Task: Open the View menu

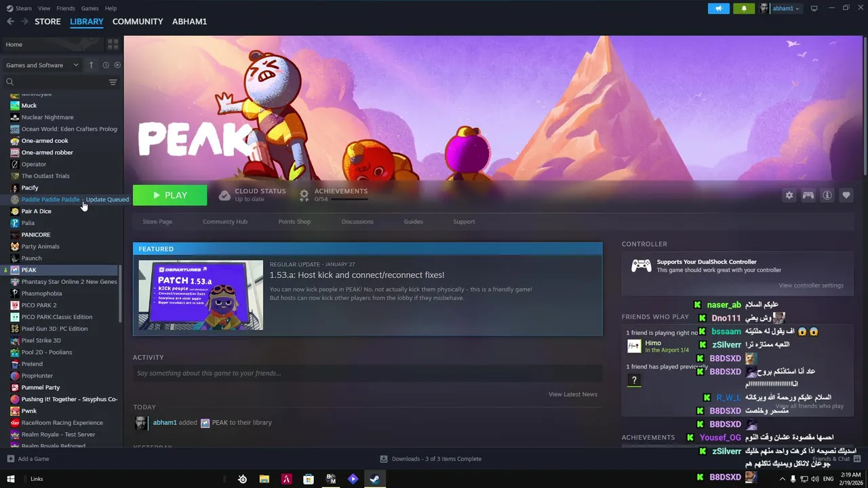Action: click(44, 8)
